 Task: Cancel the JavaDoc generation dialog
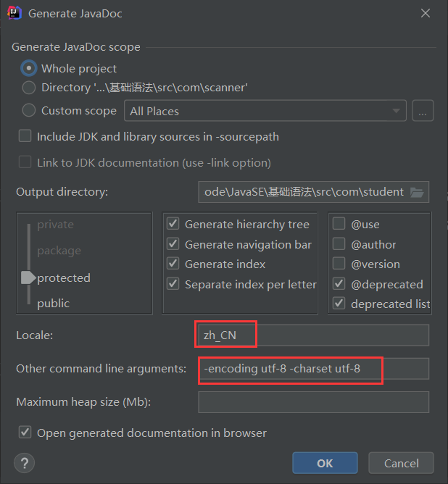coord(401,463)
